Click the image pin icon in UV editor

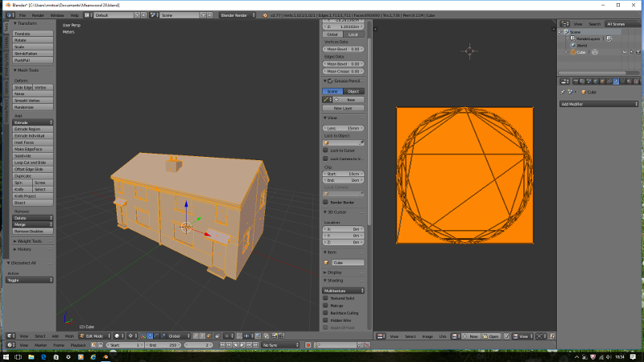507,336
